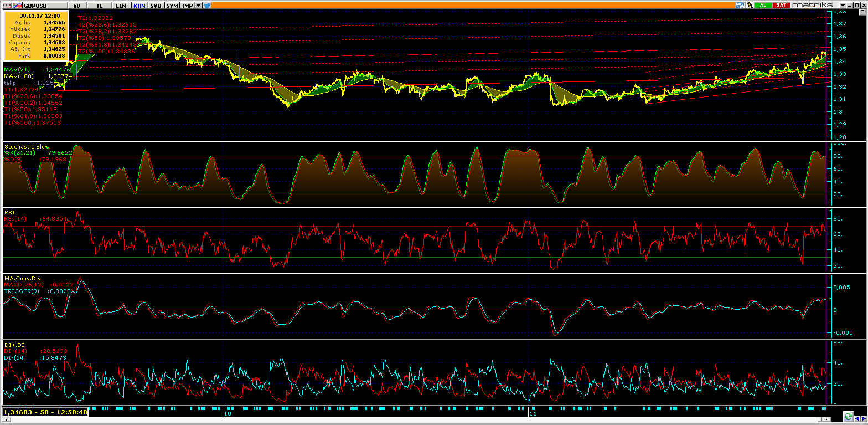The image size is (868, 425).
Task: Click the matriks logo
Action: click(812, 5)
